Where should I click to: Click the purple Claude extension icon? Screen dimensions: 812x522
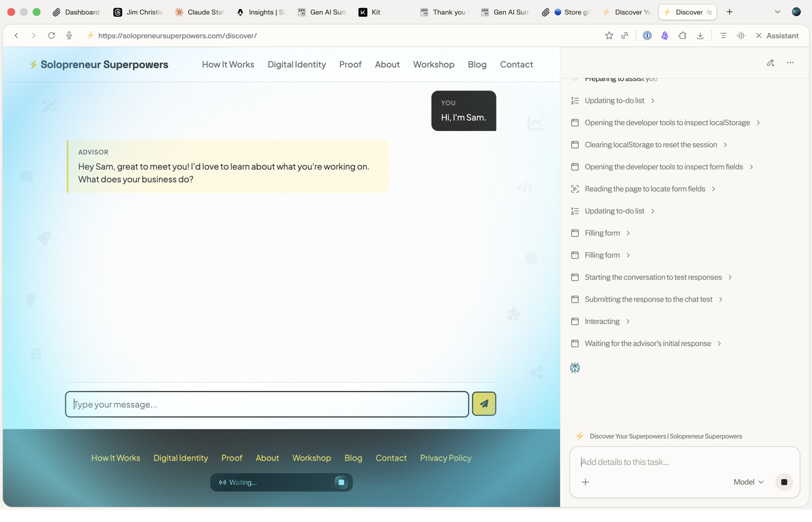665,35
